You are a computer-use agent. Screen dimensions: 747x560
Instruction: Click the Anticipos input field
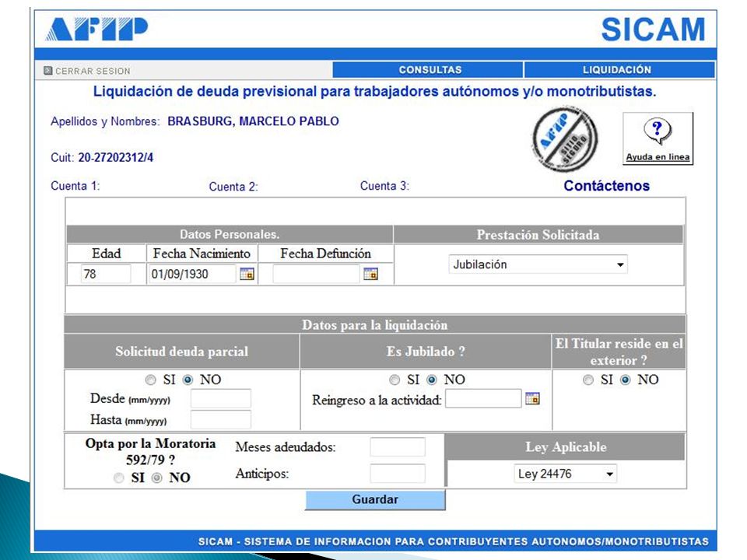pos(398,474)
